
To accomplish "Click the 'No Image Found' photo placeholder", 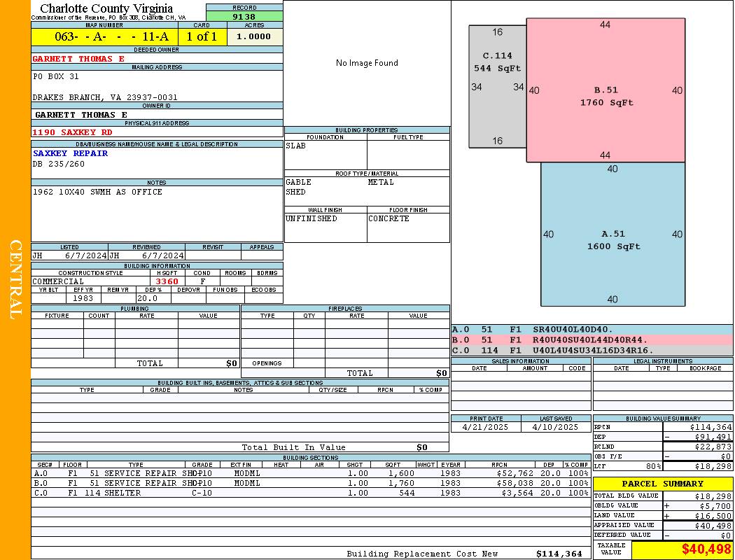I will click(x=367, y=63).
